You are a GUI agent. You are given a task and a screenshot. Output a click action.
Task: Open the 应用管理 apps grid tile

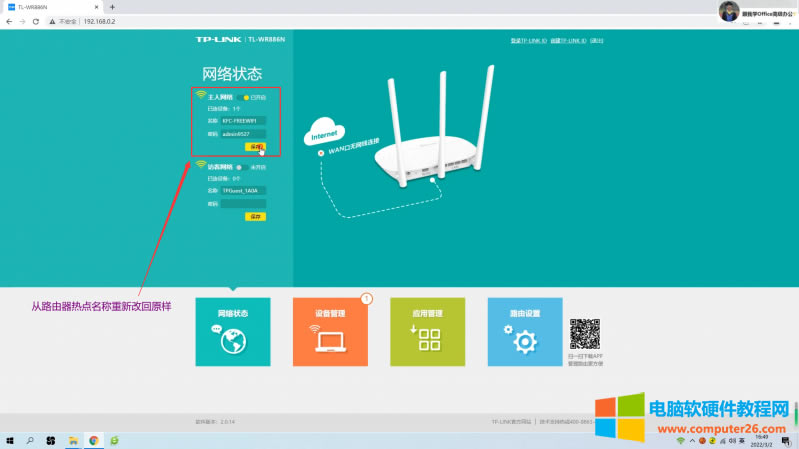pyautogui.click(x=427, y=331)
